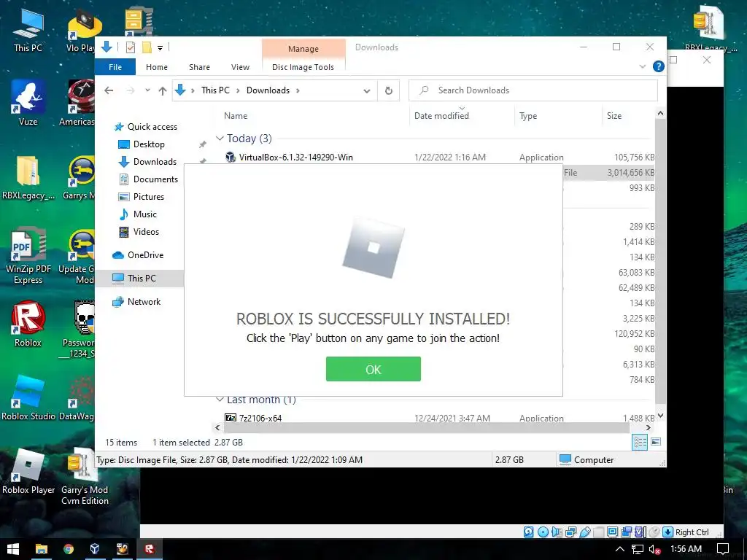Click This PC in the address path
The image size is (747, 560).
[215, 90]
